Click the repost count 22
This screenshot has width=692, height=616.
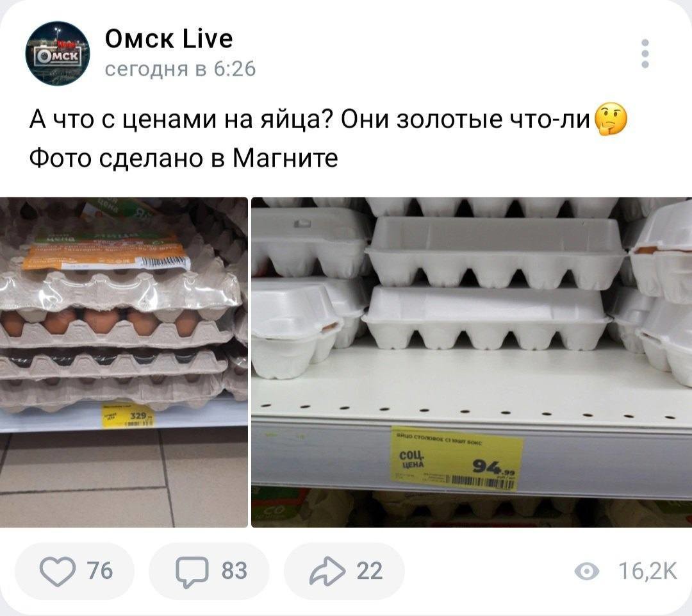(370, 570)
